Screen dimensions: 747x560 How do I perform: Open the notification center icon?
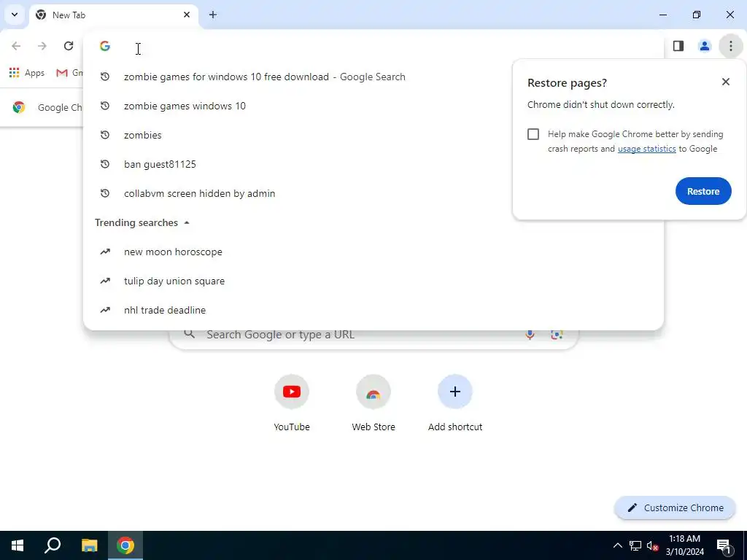tap(724, 545)
